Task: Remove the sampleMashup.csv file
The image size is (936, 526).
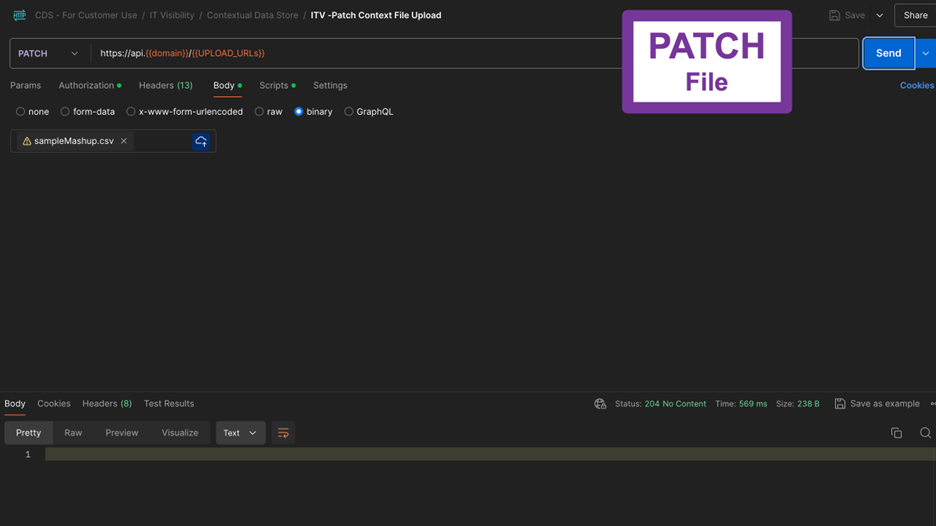Action: (124, 141)
